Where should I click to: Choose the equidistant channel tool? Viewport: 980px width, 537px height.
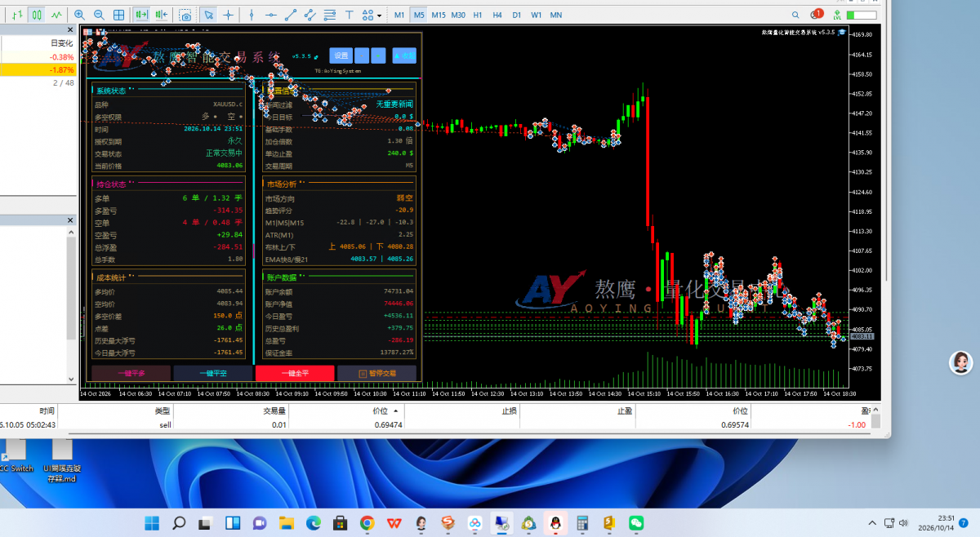[x=310, y=15]
